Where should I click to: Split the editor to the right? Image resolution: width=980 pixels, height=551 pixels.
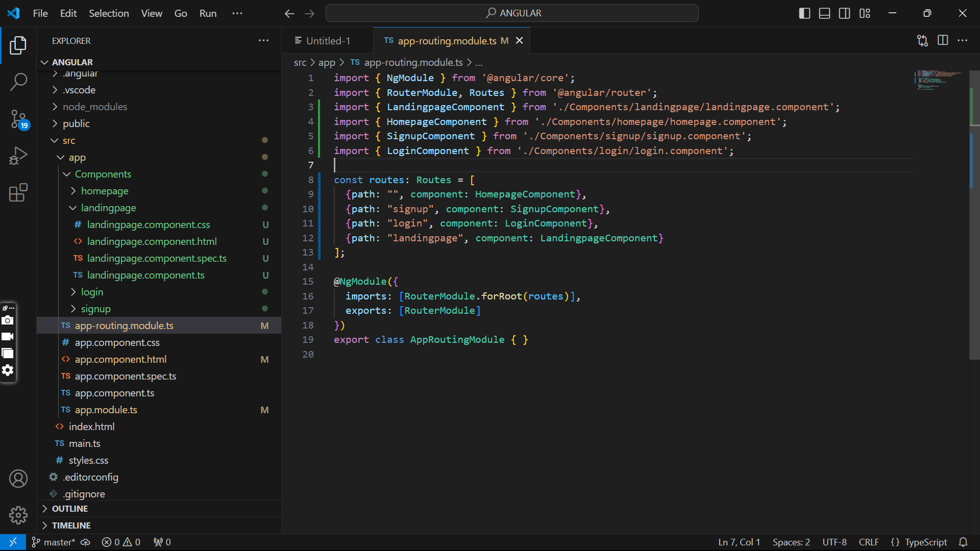[943, 40]
